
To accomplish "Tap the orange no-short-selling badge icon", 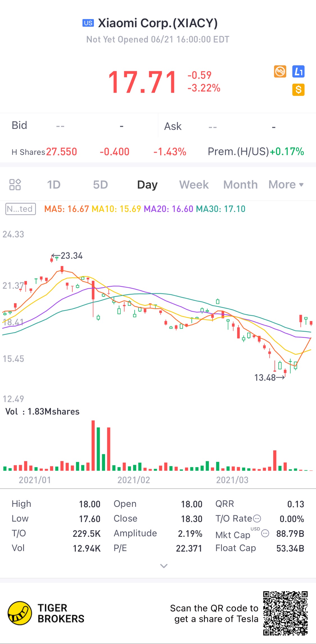I will click(x=280, y=72).
